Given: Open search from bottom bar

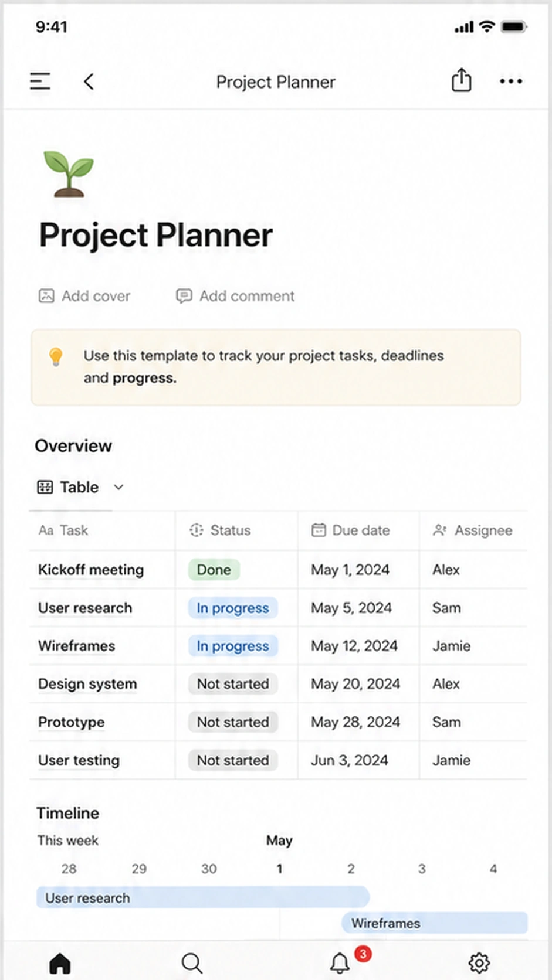Looking at the screenshot, I should click(192, 963).
